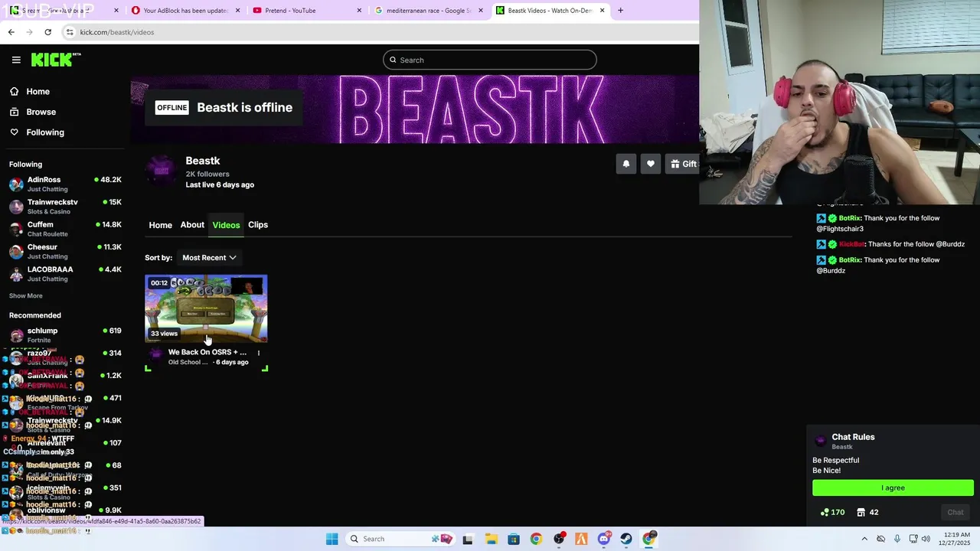980x551 pixels.
Task: Click the "2K followers" text
Action: [207, 174]
